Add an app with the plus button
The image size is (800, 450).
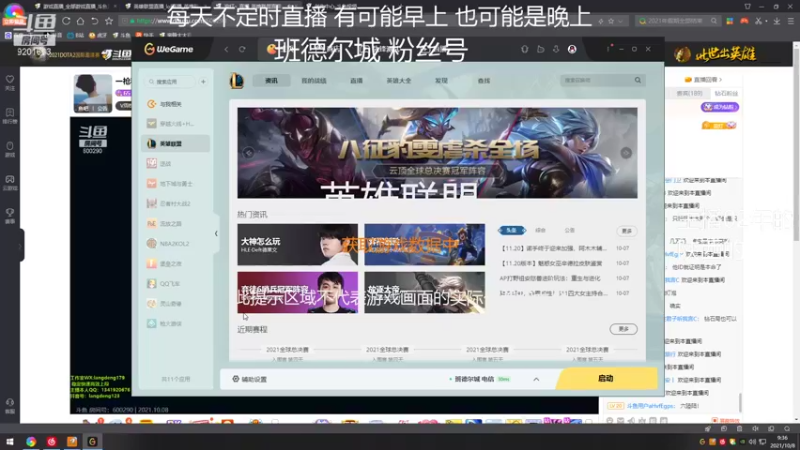203,82
